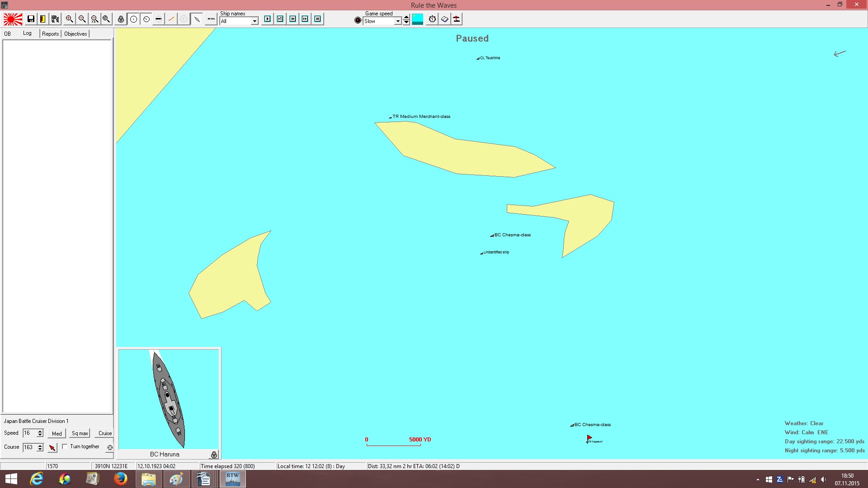Open Internet Explorer from the taskbar
Image resolution: width=868 pixels, height=488 pixels.
point(37,479)
